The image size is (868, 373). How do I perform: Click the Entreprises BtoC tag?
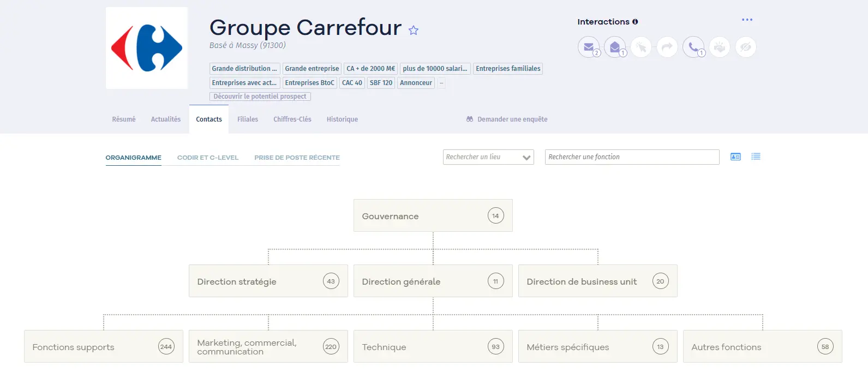pos(309,83)
